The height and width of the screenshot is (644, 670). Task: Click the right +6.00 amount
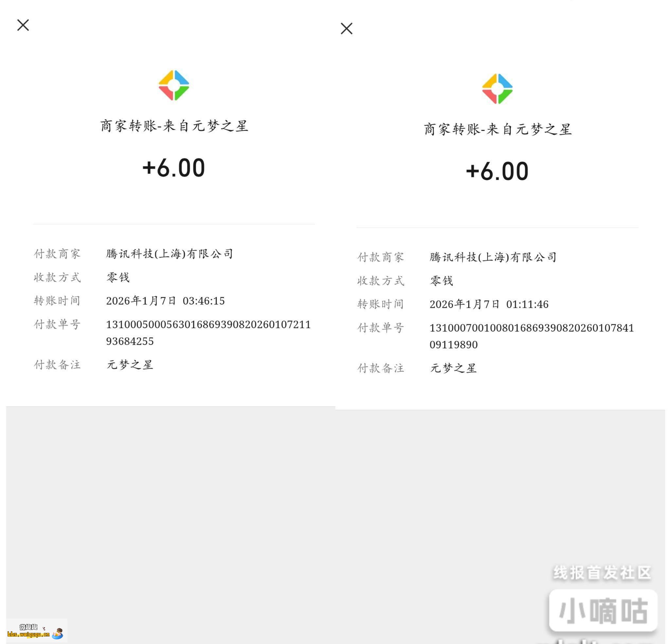click(497, 171)
